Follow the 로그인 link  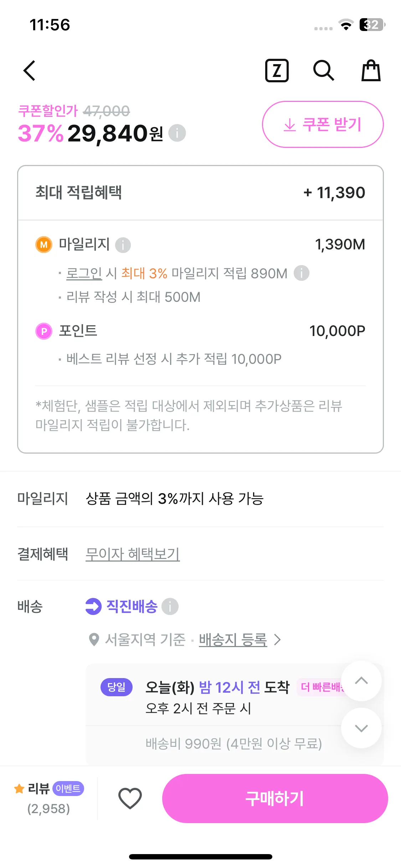[x=84, y=274]
